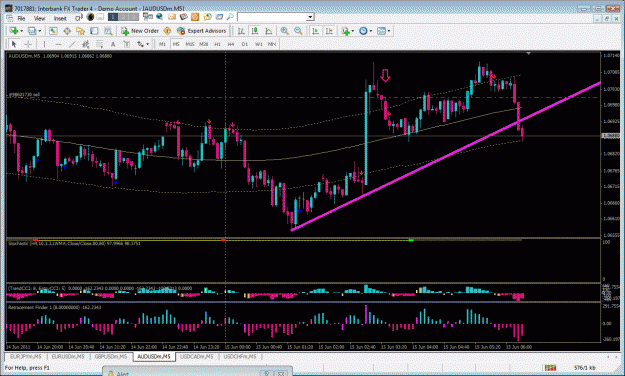Switch to M5 timeframe
This screenshot has height=376, width=625.
[176, 44]
